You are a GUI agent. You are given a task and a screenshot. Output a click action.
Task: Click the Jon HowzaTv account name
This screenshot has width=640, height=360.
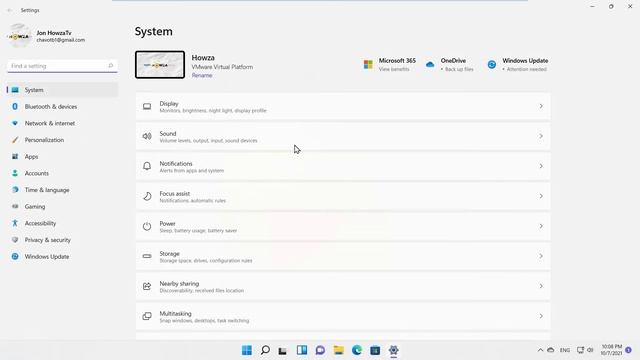54,33
